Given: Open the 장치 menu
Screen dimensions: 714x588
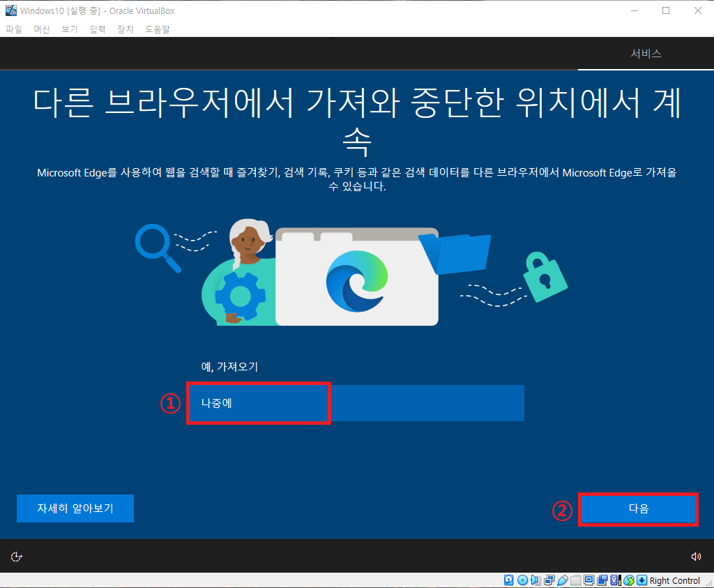Looking at the screenshot, I should click(x=126, y=29).
